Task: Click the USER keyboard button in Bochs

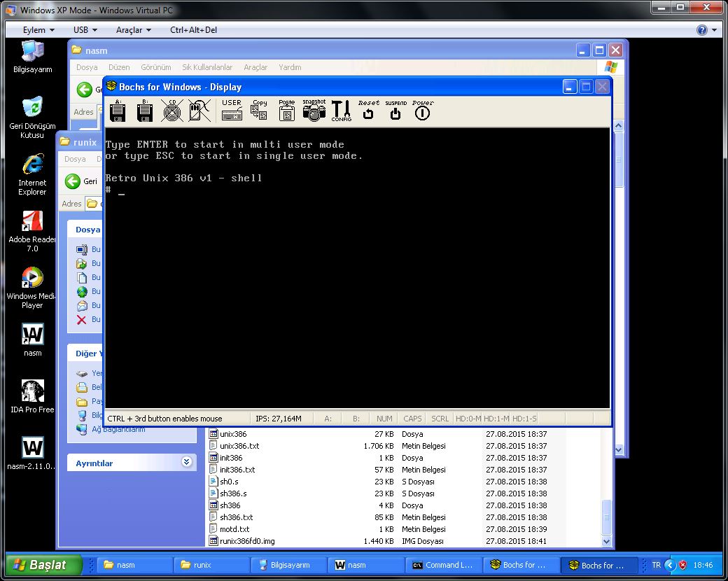Action: coord(232,111)
